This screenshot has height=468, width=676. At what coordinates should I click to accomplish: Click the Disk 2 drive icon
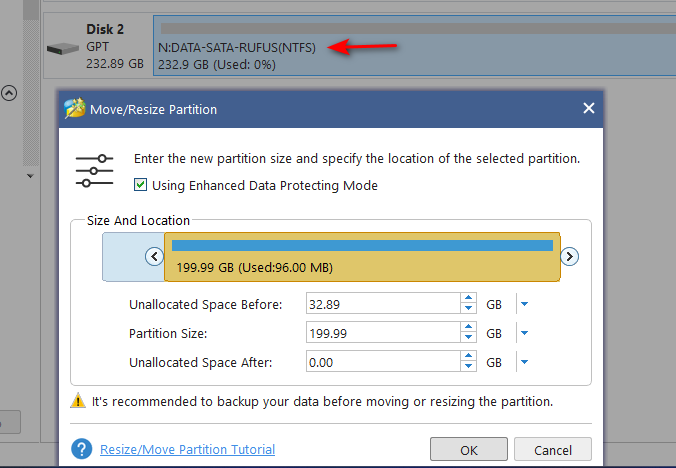pyautogui.click(x=63, y=48)
